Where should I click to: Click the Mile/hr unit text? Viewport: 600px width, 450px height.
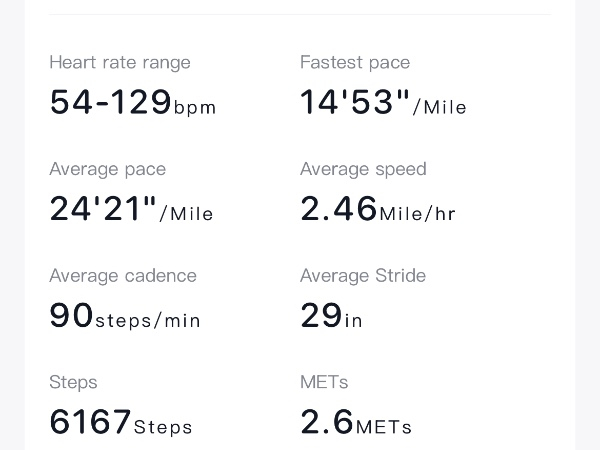click(417, 214)
